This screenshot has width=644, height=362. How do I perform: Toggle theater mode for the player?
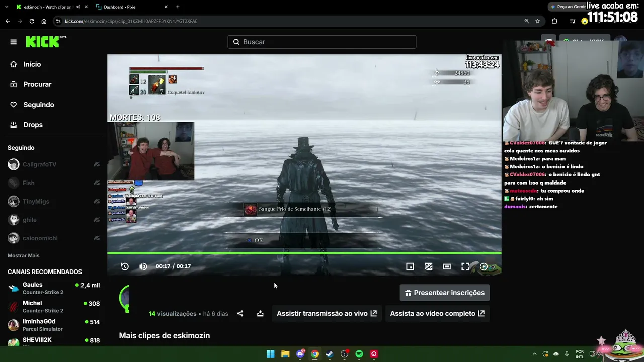pyautogui.click(x=447, y=266)
